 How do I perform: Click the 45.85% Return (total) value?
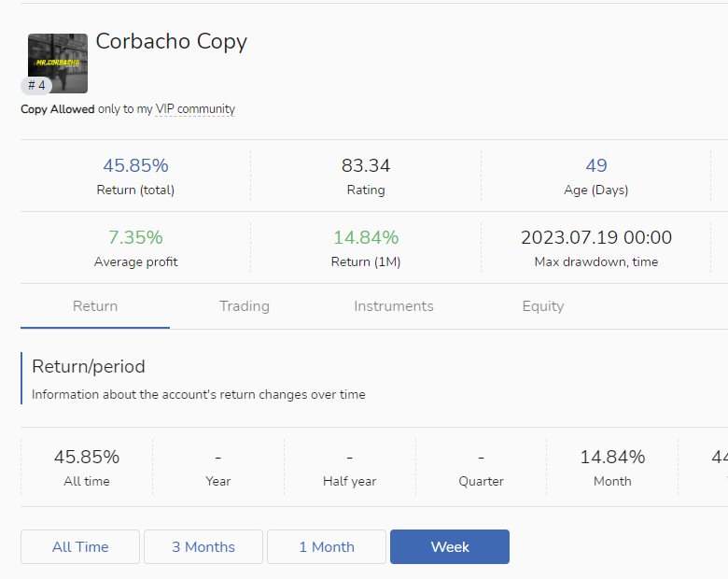click(x=135, y=166)
